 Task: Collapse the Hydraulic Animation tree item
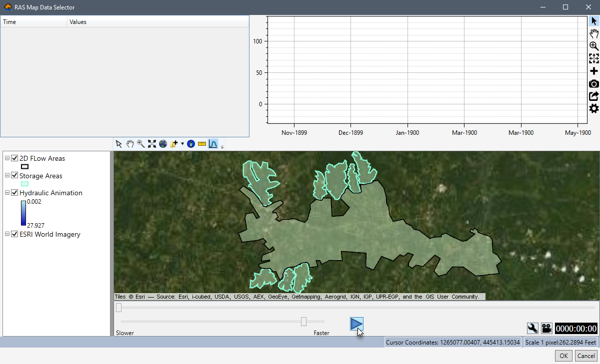pyautogui.click(x=6, y=192)
